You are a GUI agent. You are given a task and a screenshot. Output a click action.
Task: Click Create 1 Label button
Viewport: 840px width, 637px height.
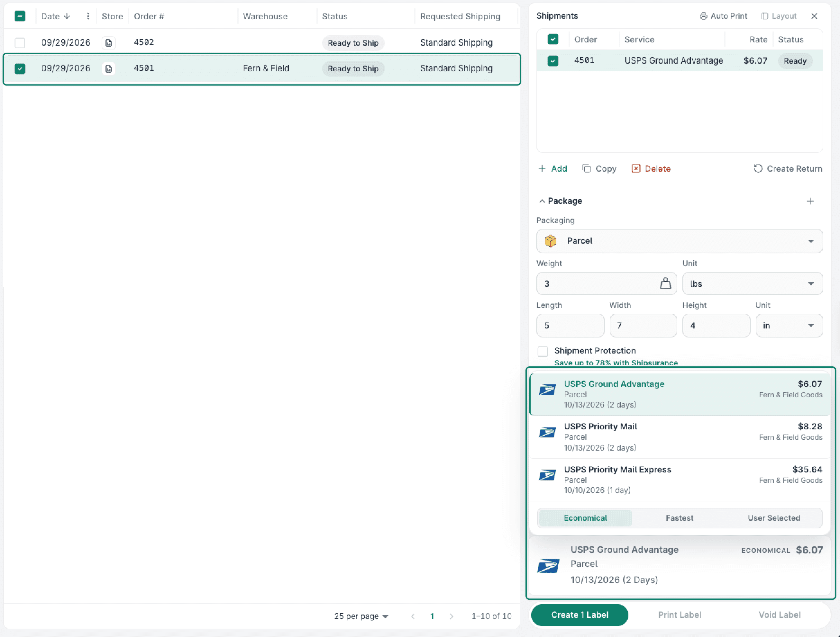point(580,615)
